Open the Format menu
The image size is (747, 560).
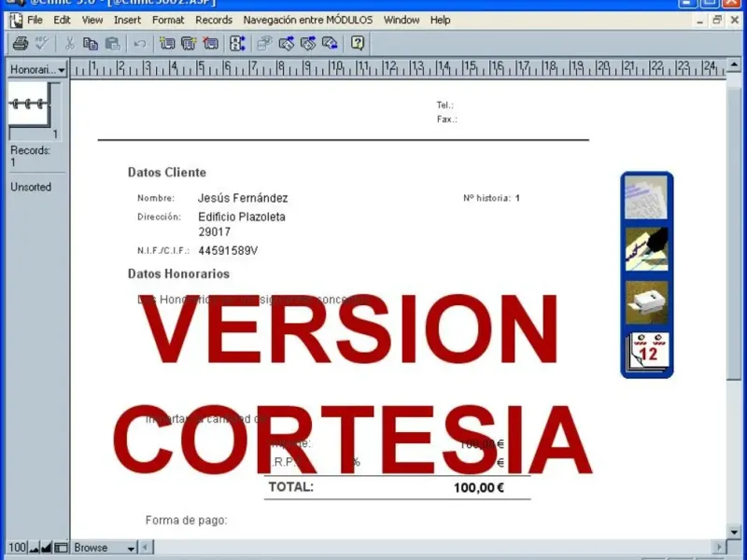tap(168, 20)
